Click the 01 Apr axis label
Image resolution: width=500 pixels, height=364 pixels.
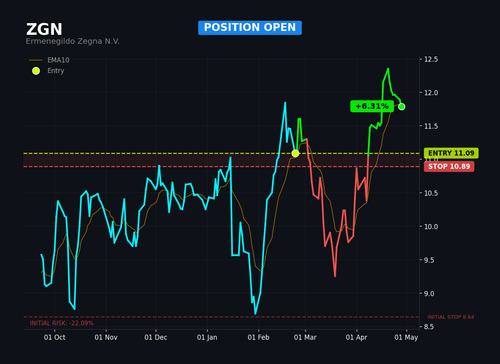point(356,337)
